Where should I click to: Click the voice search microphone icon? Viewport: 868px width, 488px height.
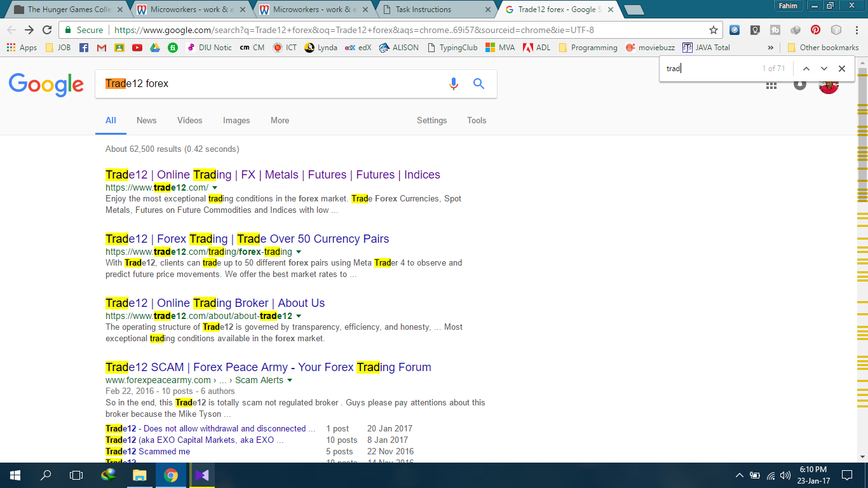tap(453, 84)
